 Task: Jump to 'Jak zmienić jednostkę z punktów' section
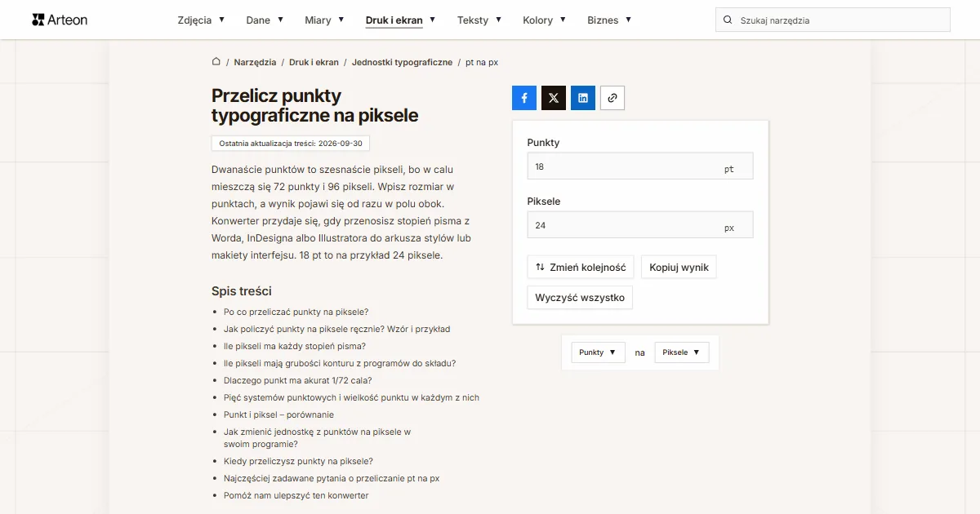(317, 438)
